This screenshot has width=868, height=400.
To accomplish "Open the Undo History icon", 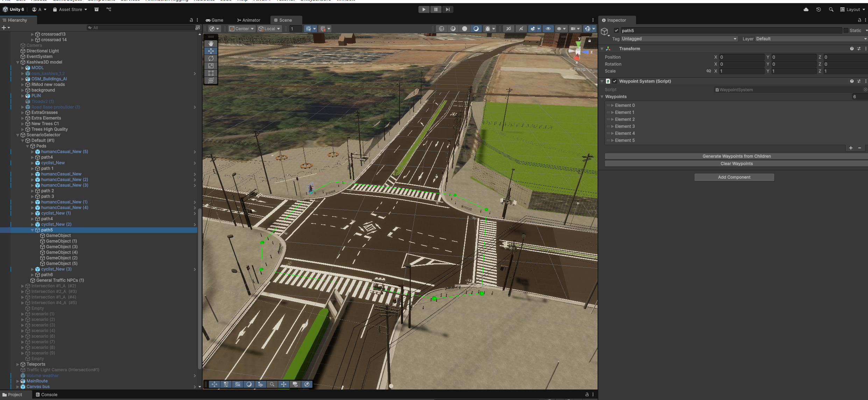I will coord(819,9).
